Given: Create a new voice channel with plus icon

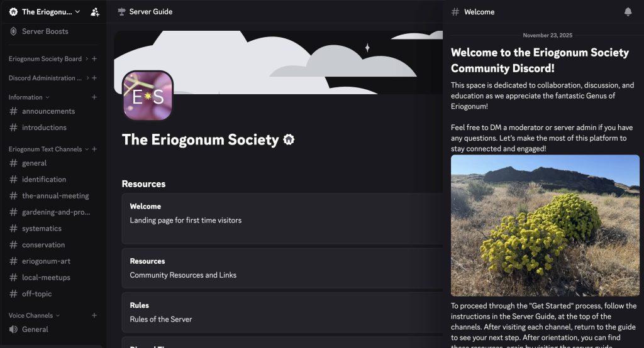Looking at the screenshot, I should click(x=94, y=315).
